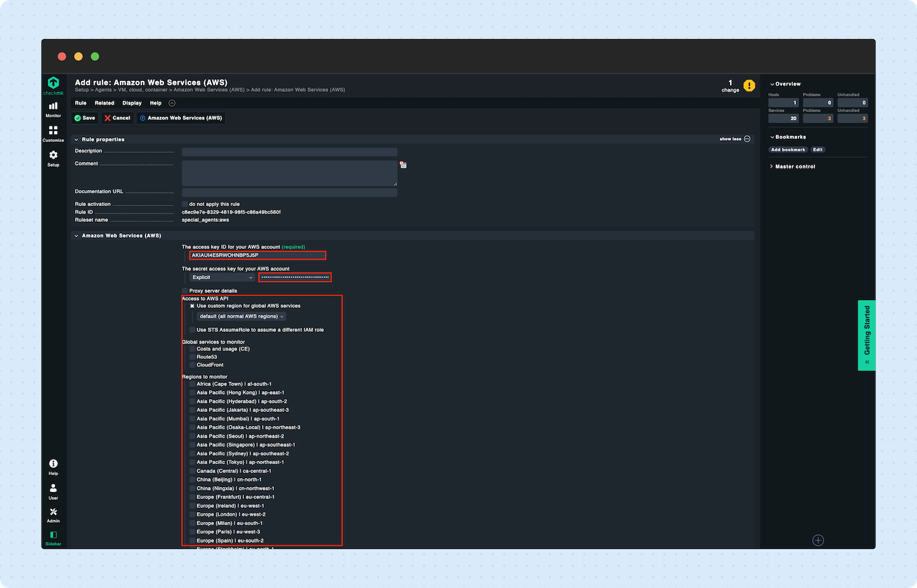917x588 pixels.
Task: Click the Save button
Action: coord(85,118)
